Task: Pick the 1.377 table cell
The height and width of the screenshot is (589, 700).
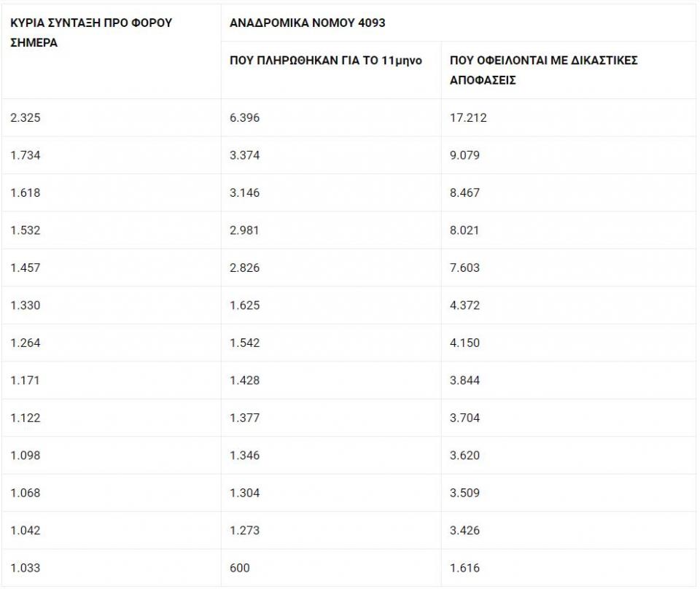Action: point(245,418)
